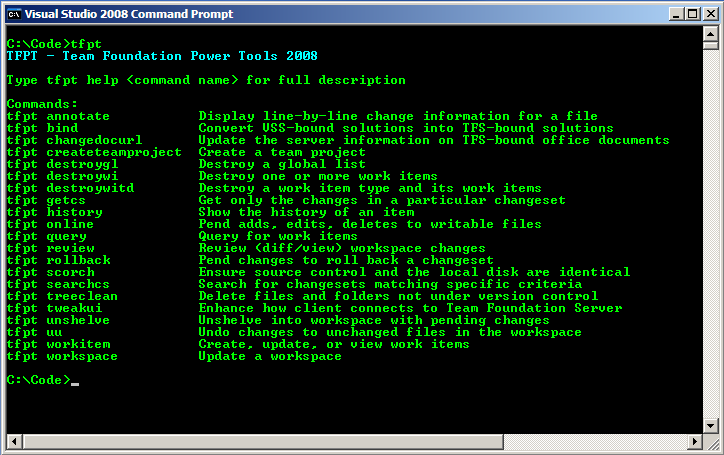Viewport: 724px width, 455px height.
Task: Click 'Review (diff/view) workspace changes' description
Action: (342, 248)
